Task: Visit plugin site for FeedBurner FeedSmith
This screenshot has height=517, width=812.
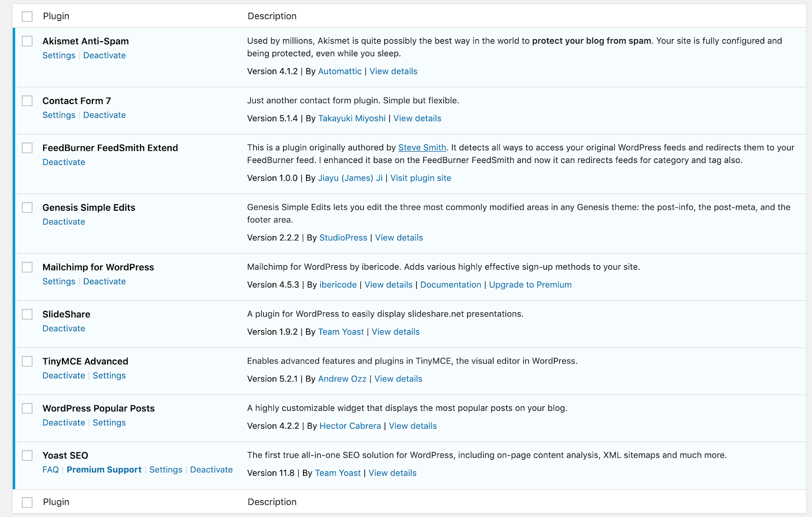Action: pos(421,178)
